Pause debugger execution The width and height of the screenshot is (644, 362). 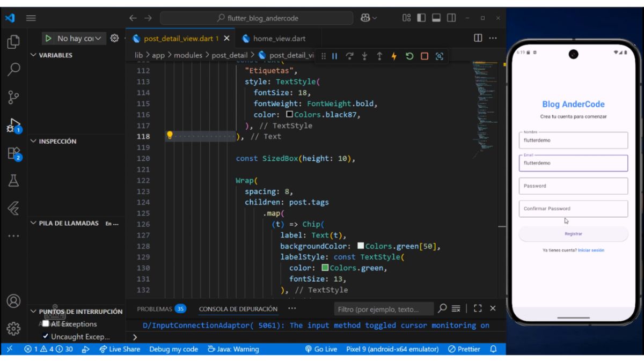pyautogui.click(x=335, y=56)
